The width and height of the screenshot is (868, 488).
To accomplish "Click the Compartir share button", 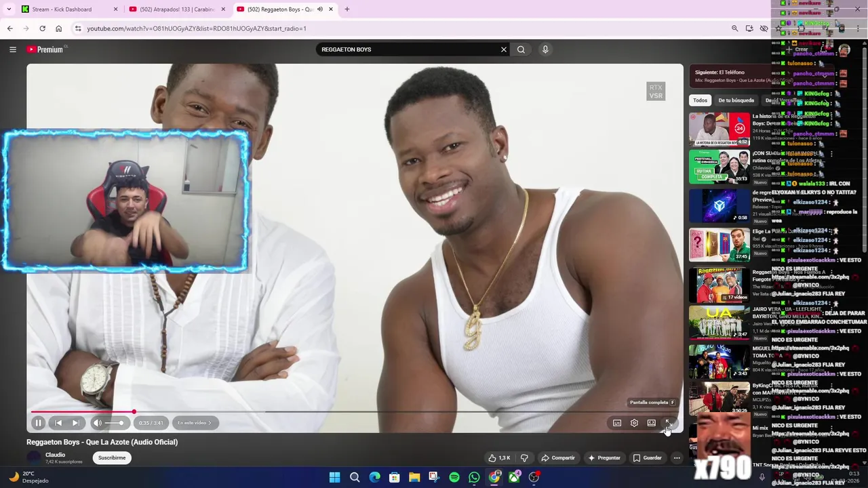I will pyautogui.click(x=558, y=458).
